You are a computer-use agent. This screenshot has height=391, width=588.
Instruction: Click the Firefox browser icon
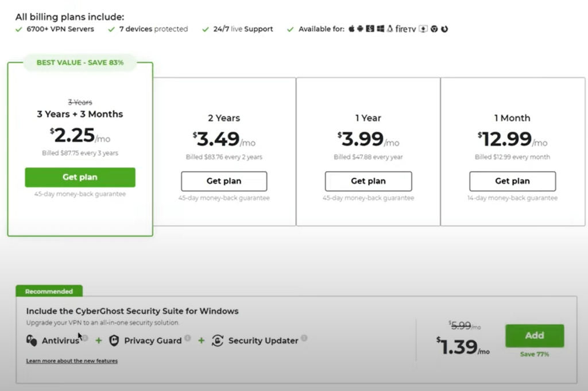(444, 29)
